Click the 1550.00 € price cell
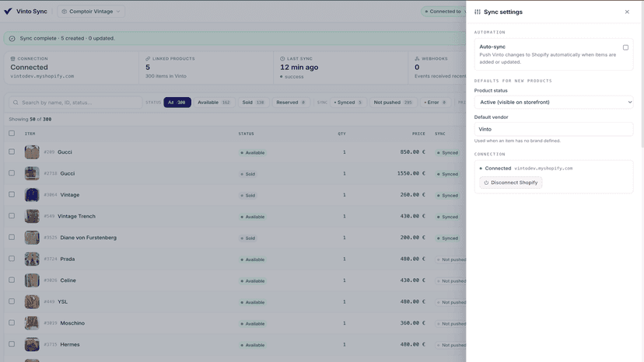This screenshot has width=644, height=362. tap(411, 173)
